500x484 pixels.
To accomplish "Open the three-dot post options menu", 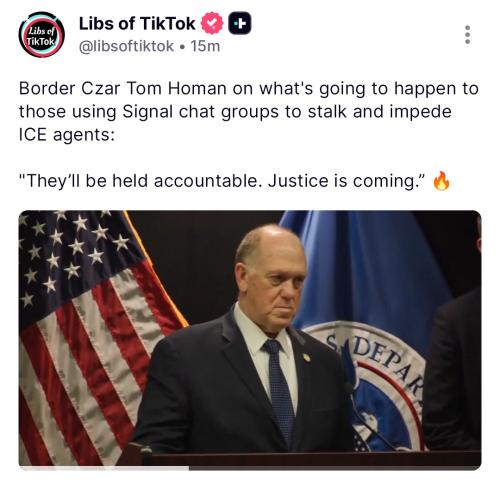I will coord(468,34).
